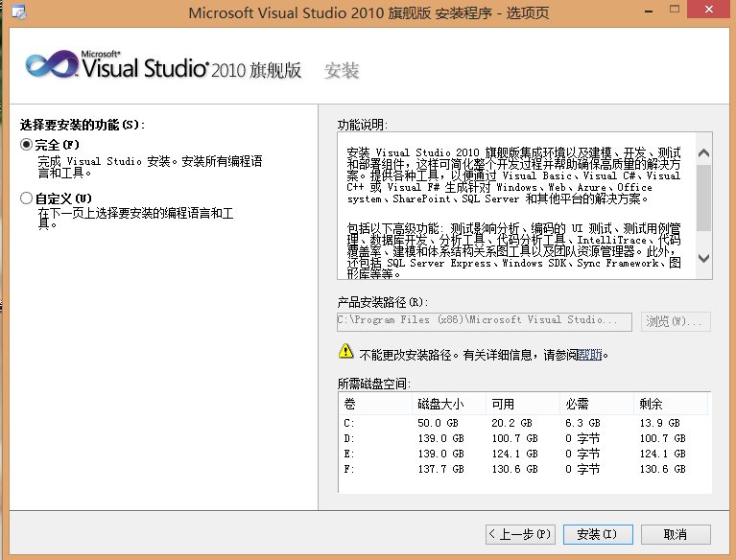Click the 13.9 GB remaining value
The image size is (736, 560).
[x=660, y=423]
